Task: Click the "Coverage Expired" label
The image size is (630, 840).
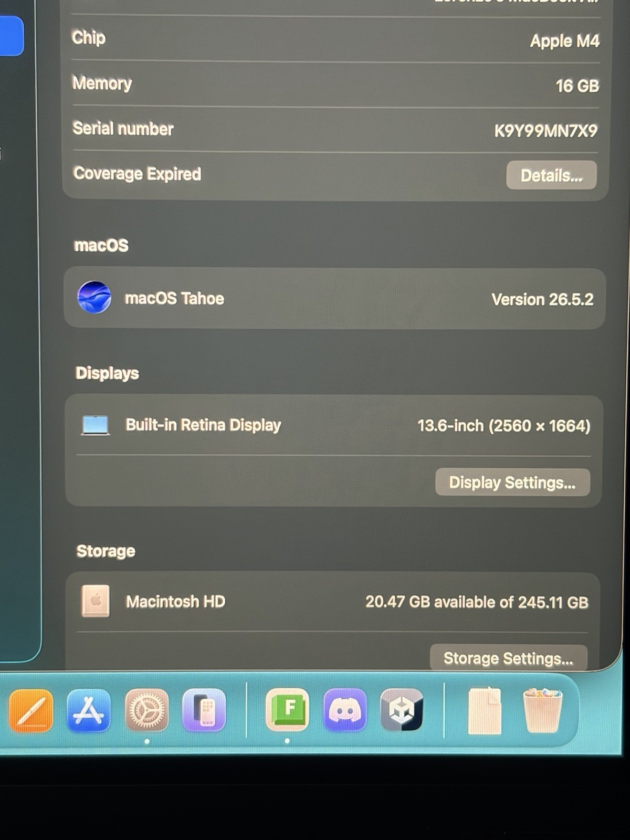Action: (137, 174)
